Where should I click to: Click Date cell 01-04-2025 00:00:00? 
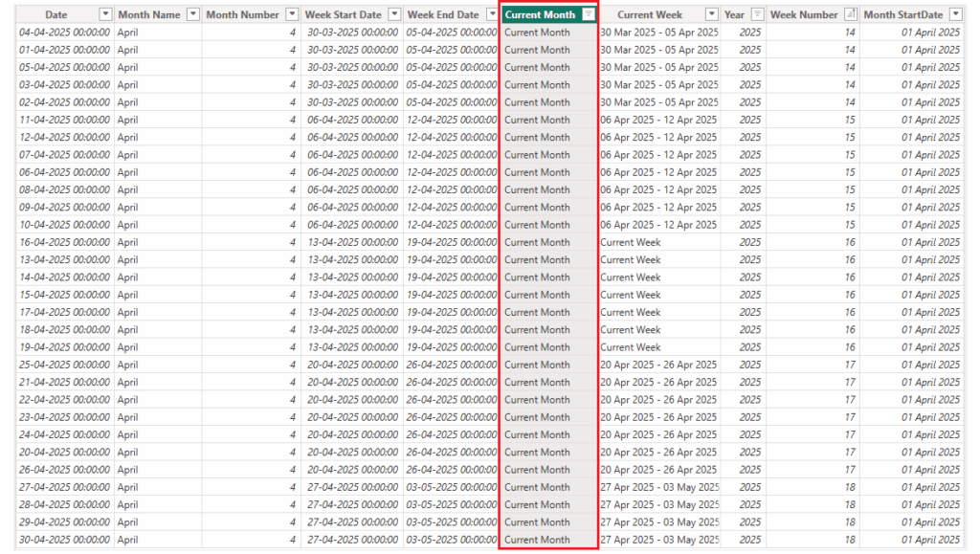pos(64,50)
